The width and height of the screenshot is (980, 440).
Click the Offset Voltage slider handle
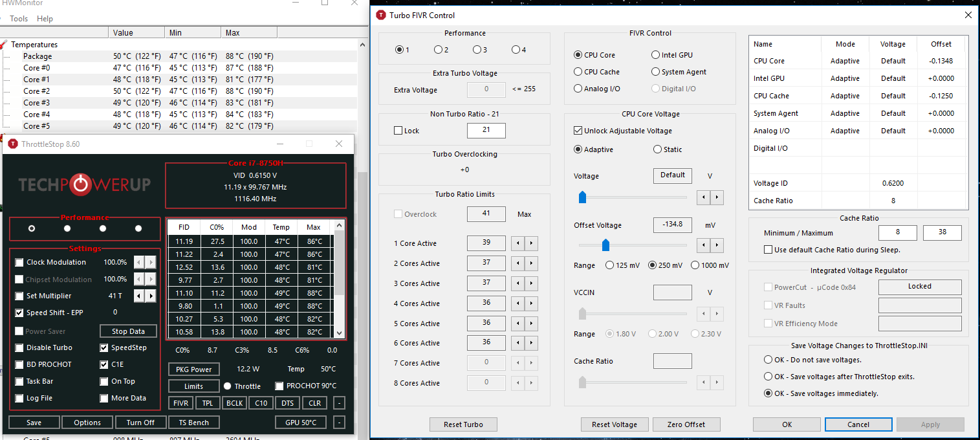click(x=605, y=245)
